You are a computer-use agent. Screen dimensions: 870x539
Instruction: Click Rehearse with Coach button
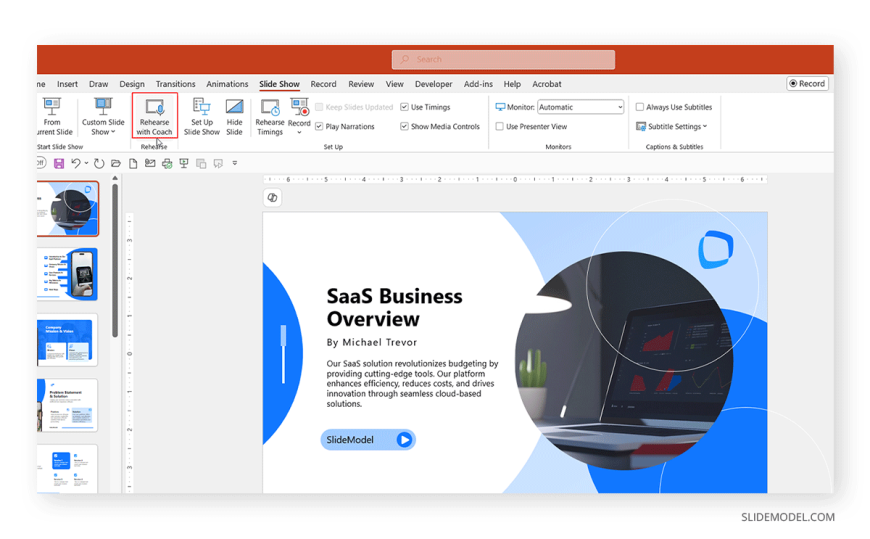coord(154,115)
